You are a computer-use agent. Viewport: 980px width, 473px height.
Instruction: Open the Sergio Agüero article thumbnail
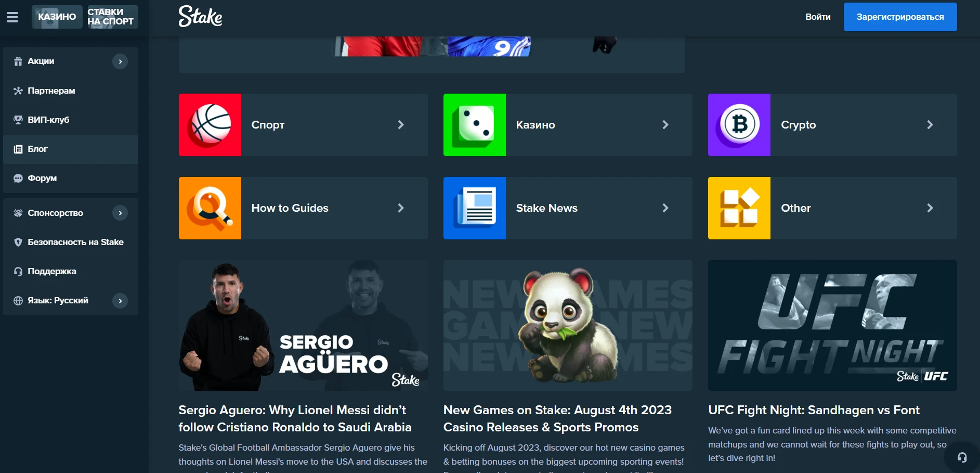(303, 325)
